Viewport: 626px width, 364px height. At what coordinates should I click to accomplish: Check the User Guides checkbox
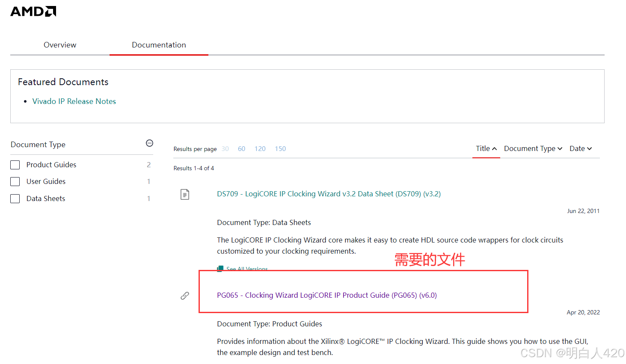point(15,182)
